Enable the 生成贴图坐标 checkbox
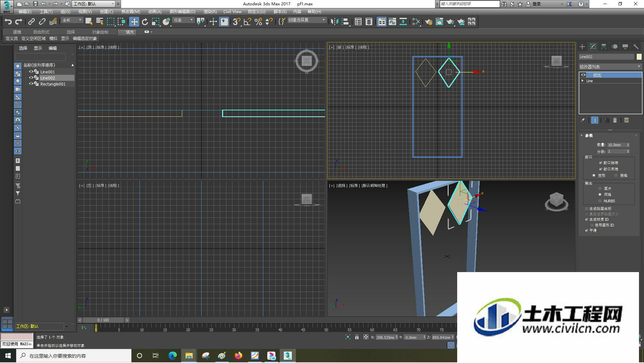Image resolution: width=644 pixels, height=363 pixels. point(587,209)
